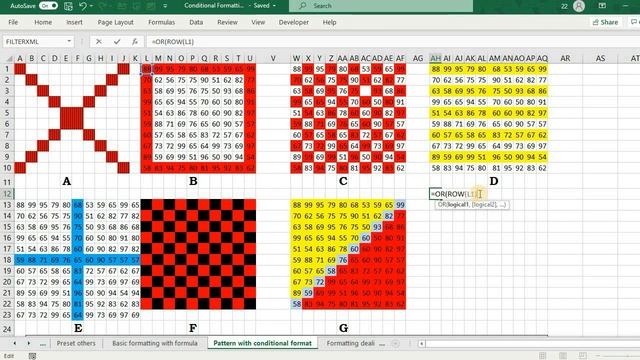Open the Help tab

pyautogui.click(x=329, y=22)
